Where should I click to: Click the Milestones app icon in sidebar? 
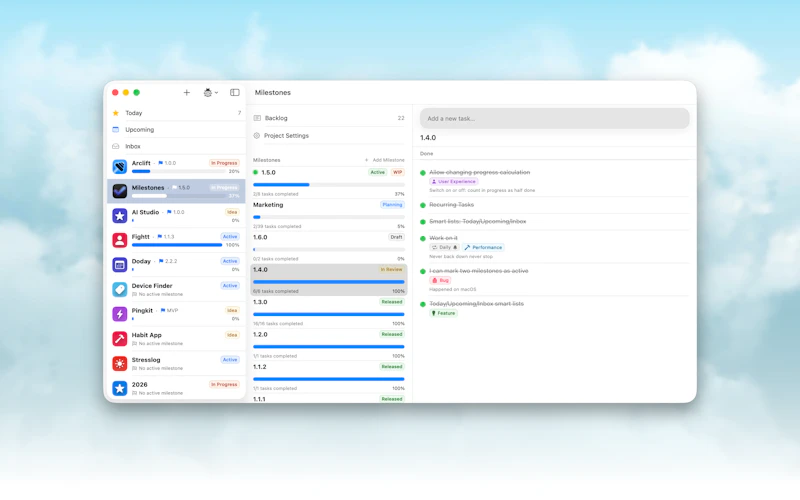120,191
